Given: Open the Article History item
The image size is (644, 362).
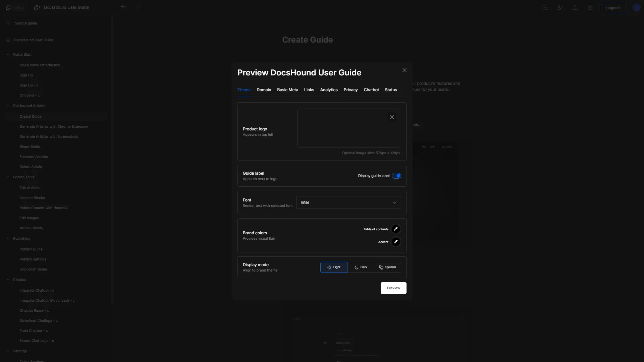Looking at the screenshot, I should click(31, 228).
